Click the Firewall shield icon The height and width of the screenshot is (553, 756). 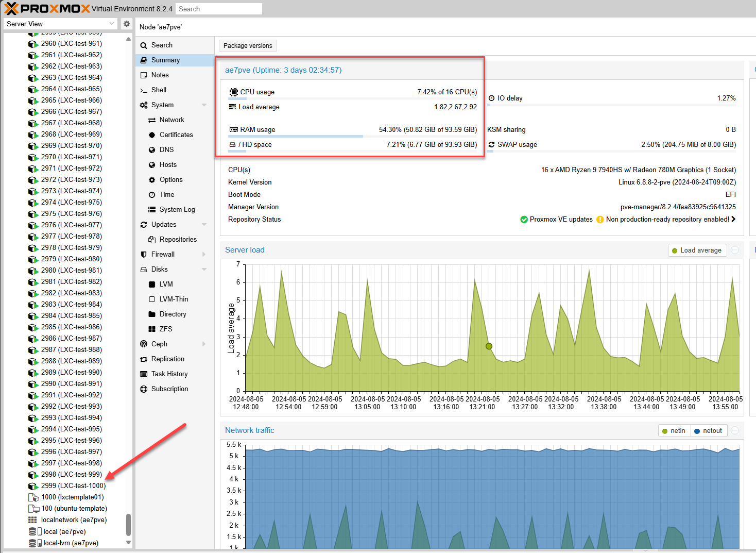(144, 255)
